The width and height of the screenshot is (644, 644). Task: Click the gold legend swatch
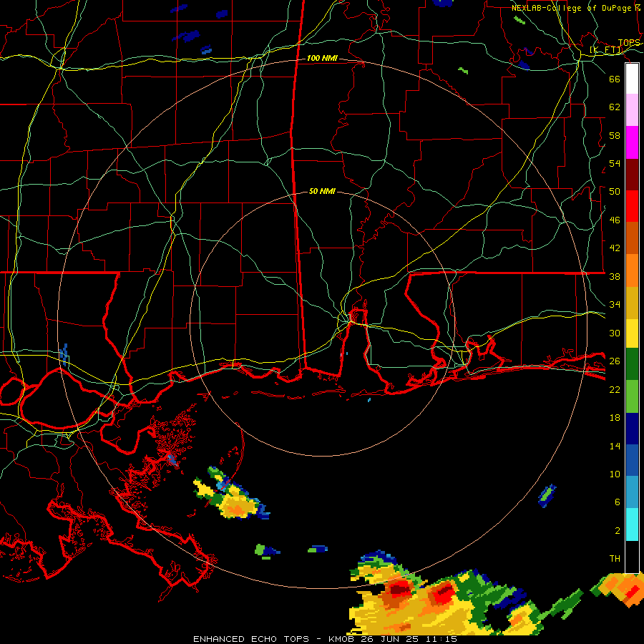tap(632, 303)
